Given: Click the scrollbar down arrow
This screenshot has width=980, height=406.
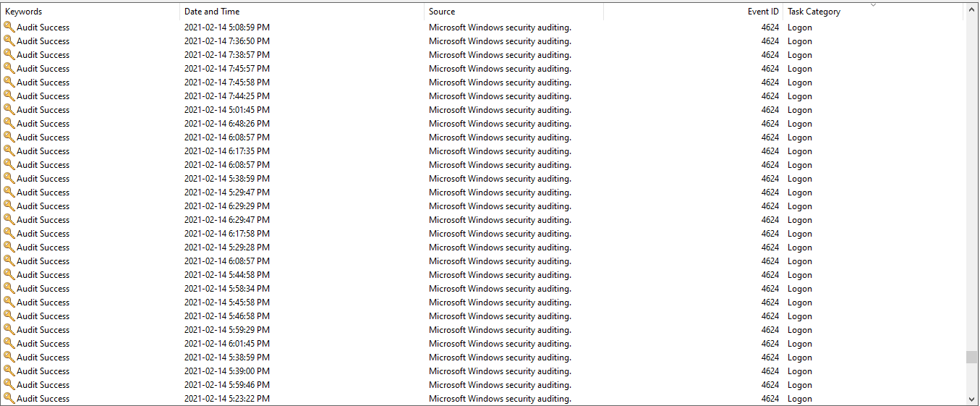Looking at the screenshot, I should coord(971,399).
